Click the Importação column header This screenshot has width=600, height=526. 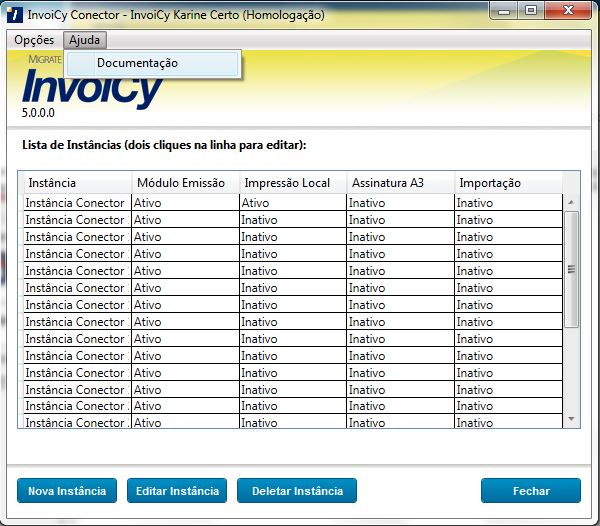tap(506, 183)
